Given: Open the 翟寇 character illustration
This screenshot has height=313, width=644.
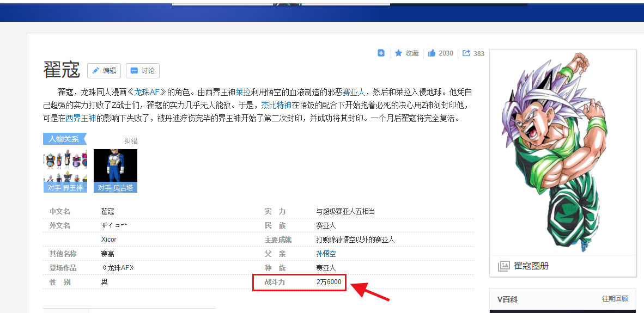Looking at the screenshot, I should tap(563, 152).
